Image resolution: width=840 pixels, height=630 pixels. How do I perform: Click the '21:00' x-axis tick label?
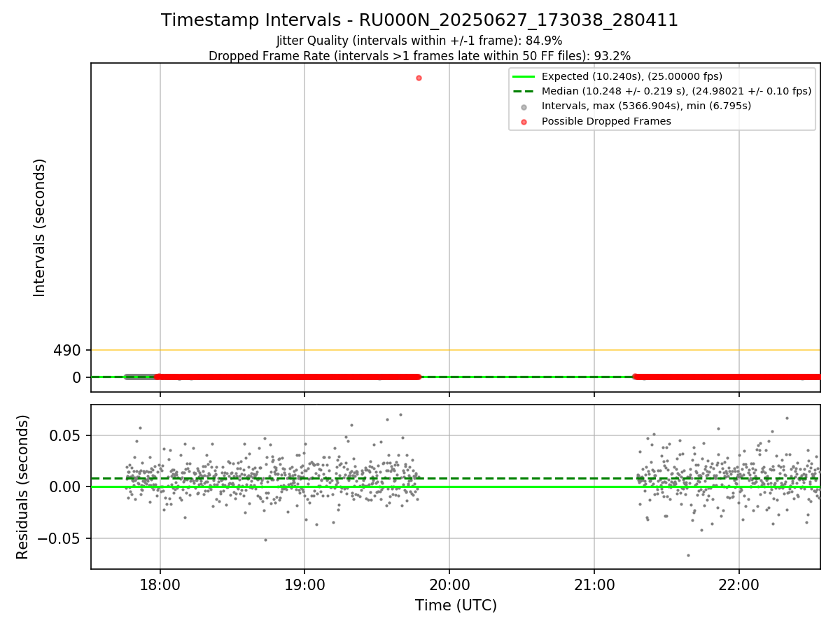[x=594, y=584]
